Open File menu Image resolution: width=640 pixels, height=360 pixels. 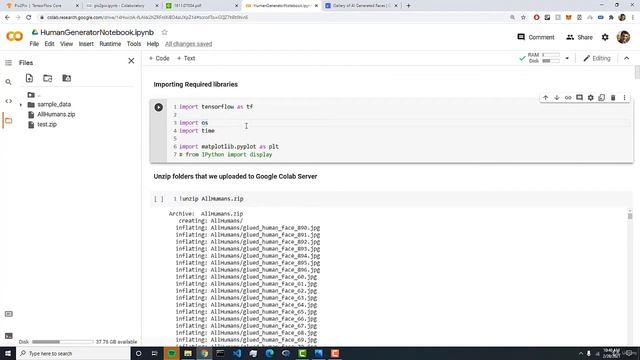tap(34, 44)
